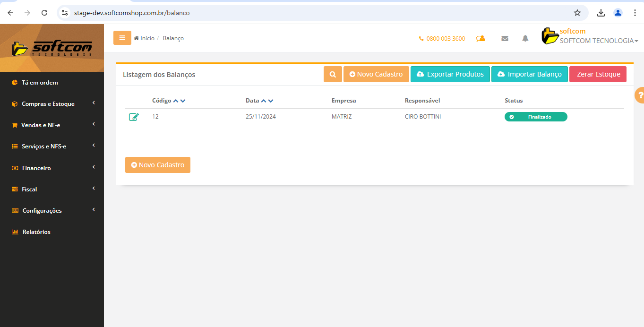Open the SOFTCOM TECNOLOGIA user dropdown
This screenshot has height=327, width=644.
(598, 41)
